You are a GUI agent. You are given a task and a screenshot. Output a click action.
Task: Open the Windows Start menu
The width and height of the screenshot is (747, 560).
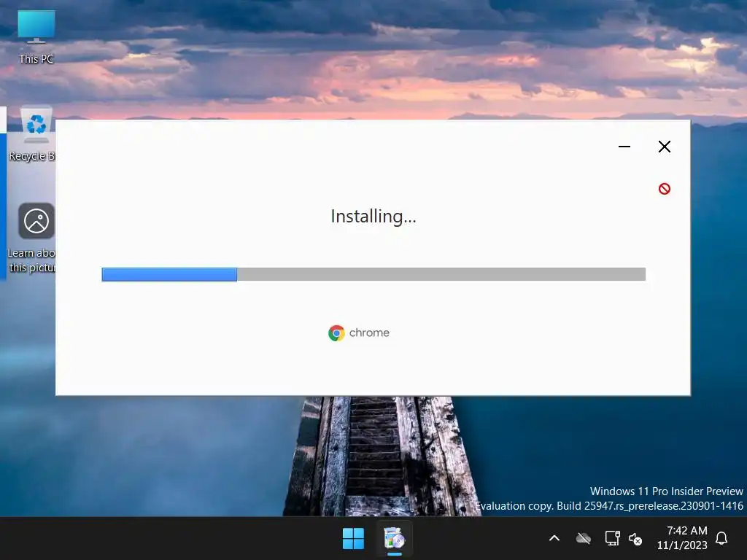tap(353, 539)
